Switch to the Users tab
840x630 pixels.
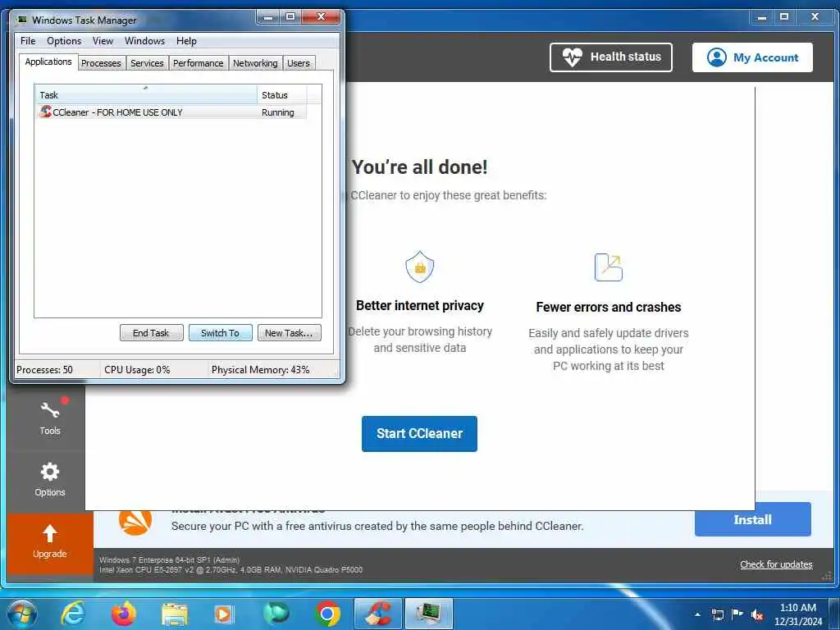coord(299,63)
